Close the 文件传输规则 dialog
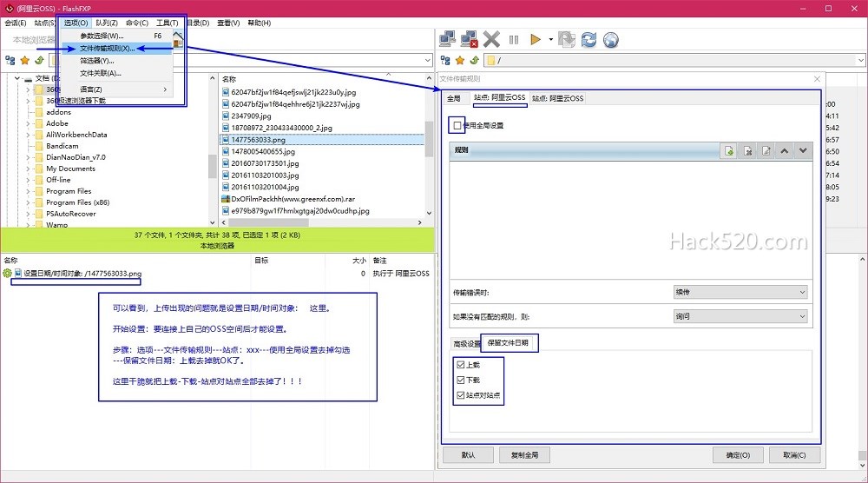Viewport: 868px width, 483px height. click(x=817, y=79)
